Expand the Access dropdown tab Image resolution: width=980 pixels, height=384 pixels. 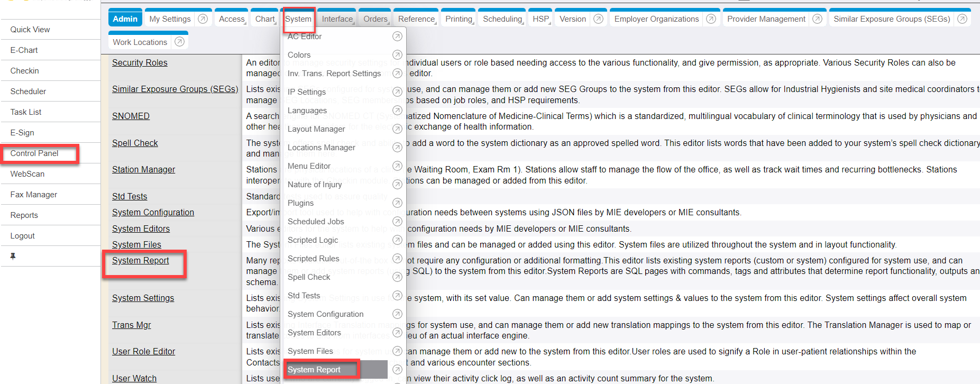click(232, 19)
